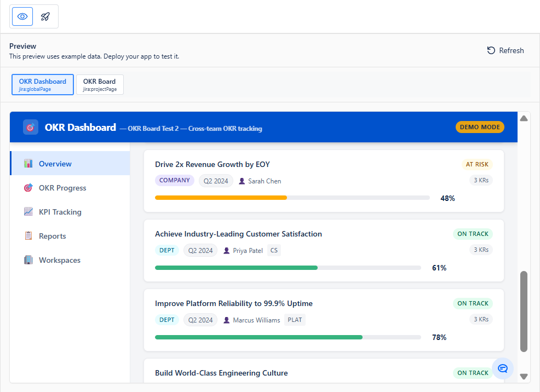540x392 pixels.
Task: Click owner name Marcus Williams
Action: pyautogui.click(x=256, y=320)
